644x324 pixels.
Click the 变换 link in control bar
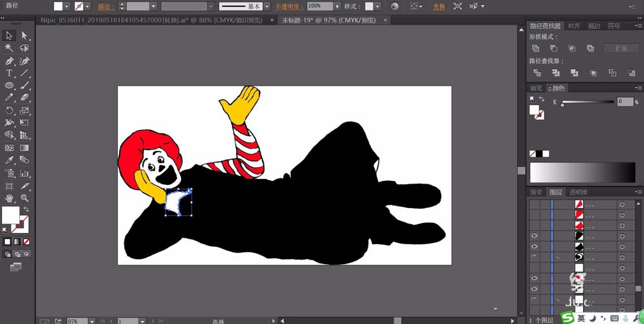coord(439,6)
